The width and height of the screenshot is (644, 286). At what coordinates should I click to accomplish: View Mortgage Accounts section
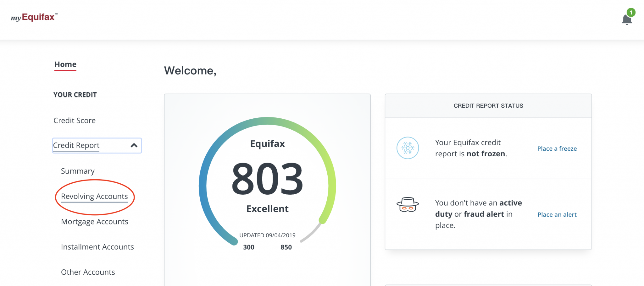(x=95, y=222)
